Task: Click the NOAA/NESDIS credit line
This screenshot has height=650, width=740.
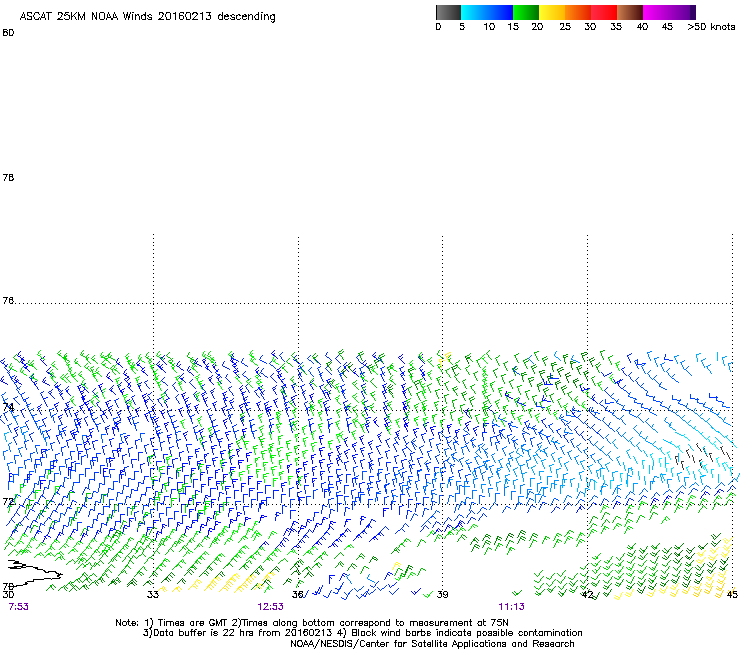Action: (432, 644)
